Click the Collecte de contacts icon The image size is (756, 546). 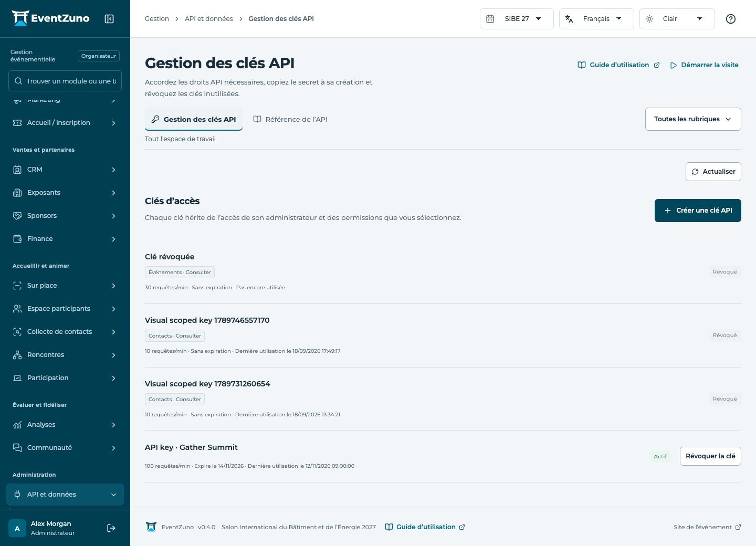click(17, 332)
